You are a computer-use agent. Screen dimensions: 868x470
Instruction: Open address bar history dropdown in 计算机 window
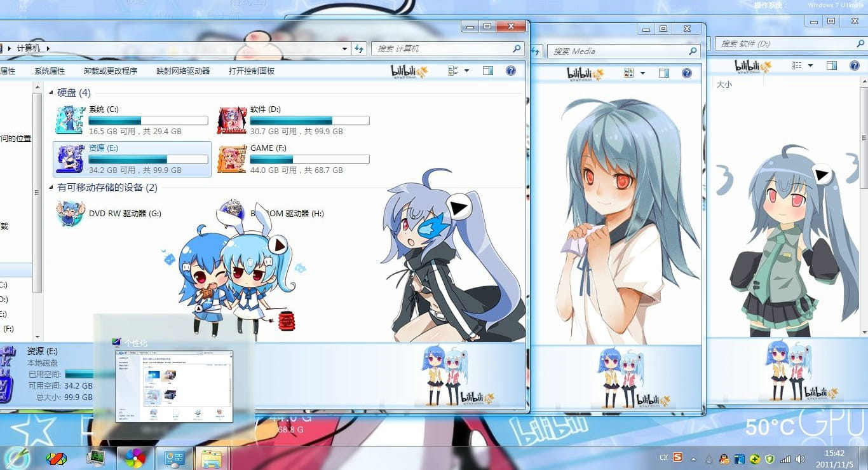345,48
